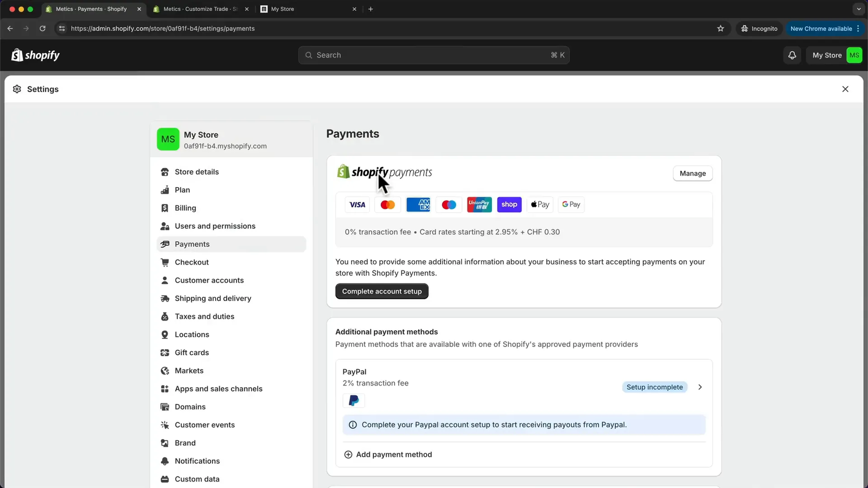This screenshot has height=488, width=868.
Task: Click the Plan chart icon
Action: [x=165, y=190]
